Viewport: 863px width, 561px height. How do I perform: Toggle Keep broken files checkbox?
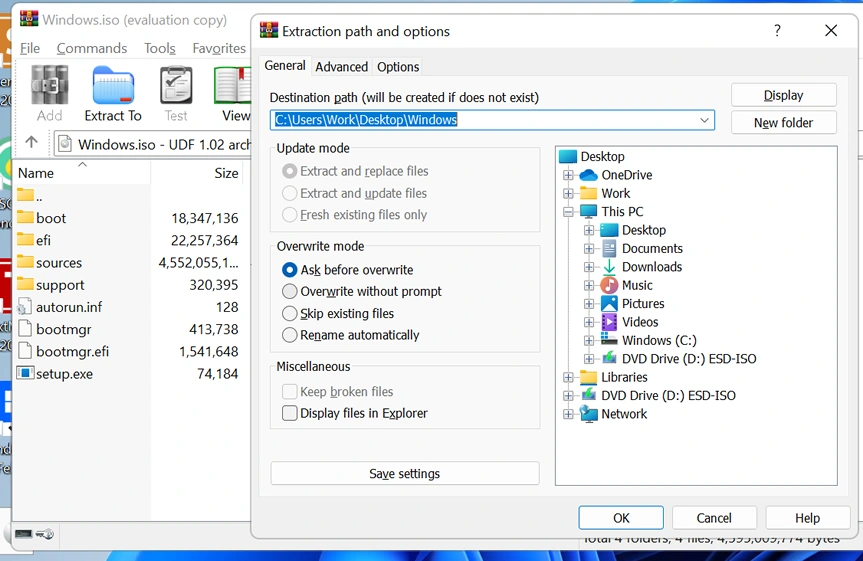point(290,391)
